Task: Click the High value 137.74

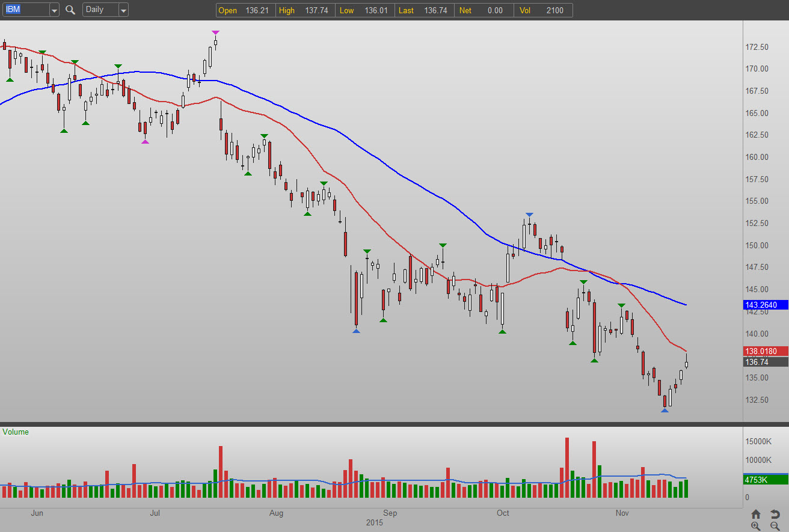Action: click(x=316, y=10)
